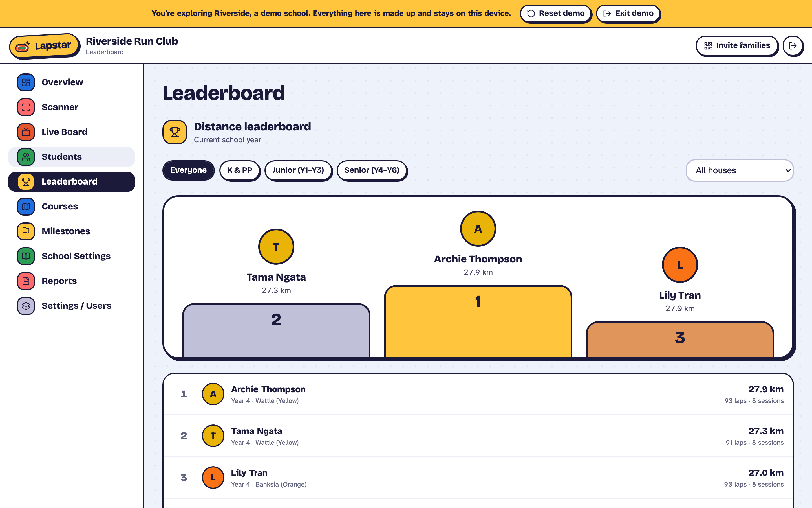Screen dimensions: 812x508
Task: Filter by Junior (Y1–Y3) group
Action: click(x=298, y=170)
